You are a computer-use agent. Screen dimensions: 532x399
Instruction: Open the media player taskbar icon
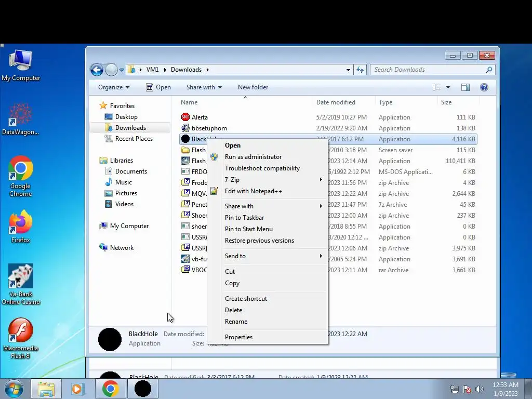(x=78, y=389)
